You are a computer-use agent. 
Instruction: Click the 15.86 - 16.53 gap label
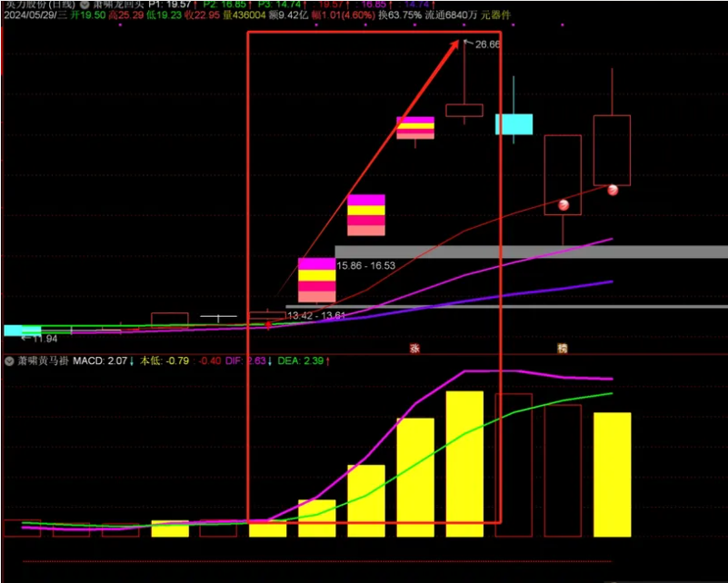pyautogui.click(x=366, y=265)
